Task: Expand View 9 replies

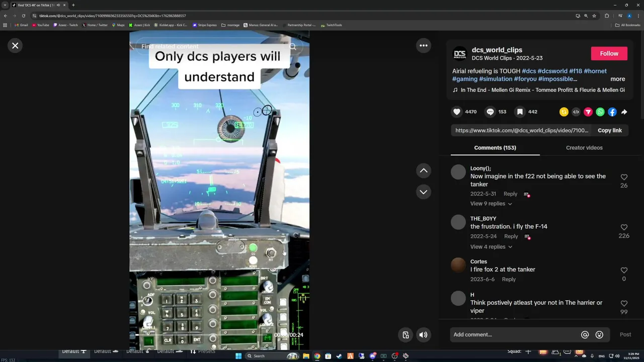Action: [x=491, y=204]
